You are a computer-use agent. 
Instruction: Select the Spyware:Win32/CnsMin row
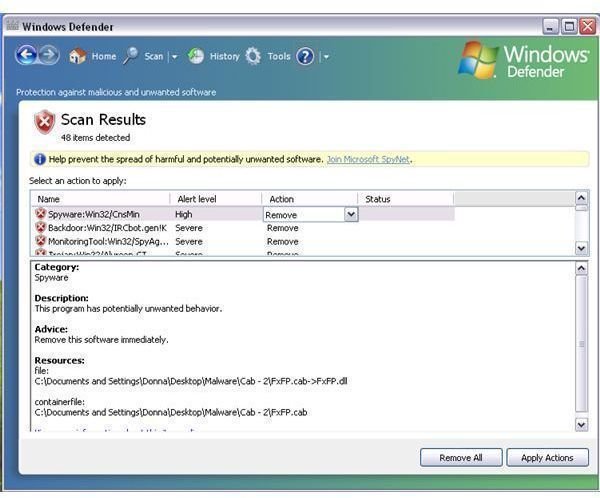click(243, 214)
